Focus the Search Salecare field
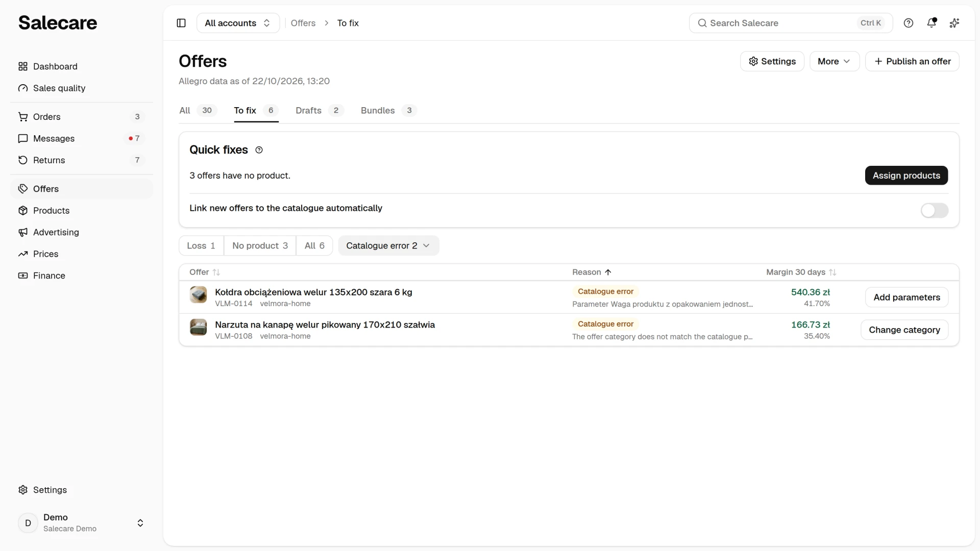Image resolution: width=980 pixels, height=551 pixels. coord(791,23)
